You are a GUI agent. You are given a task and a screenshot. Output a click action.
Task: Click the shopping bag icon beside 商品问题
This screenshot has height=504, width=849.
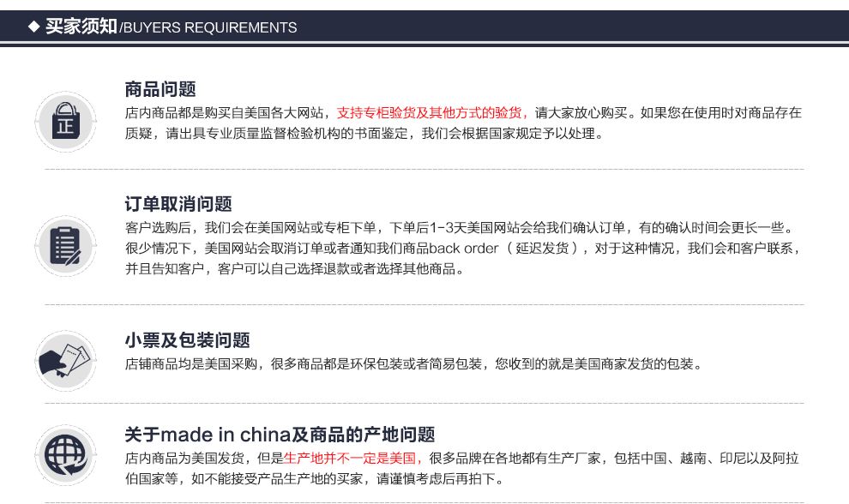[65, 122]
